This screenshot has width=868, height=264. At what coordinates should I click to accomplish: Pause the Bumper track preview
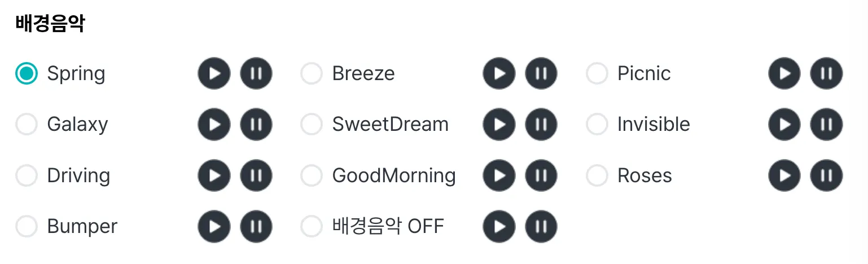click(256, 226)
